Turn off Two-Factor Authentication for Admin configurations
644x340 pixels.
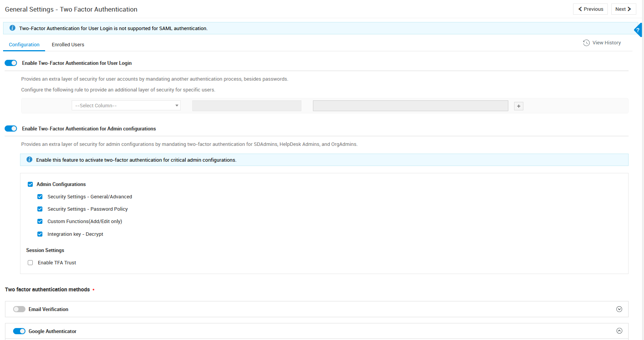pos(11,129)
